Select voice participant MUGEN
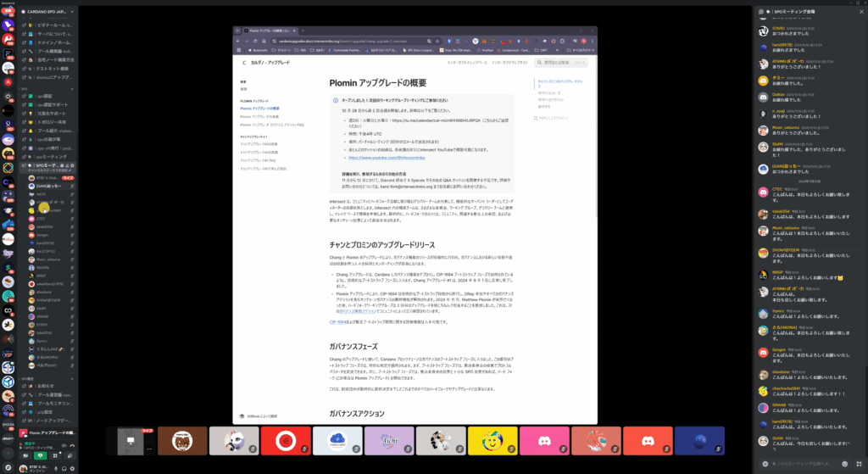This screenshot has height=474, width=868. [52, 267]
